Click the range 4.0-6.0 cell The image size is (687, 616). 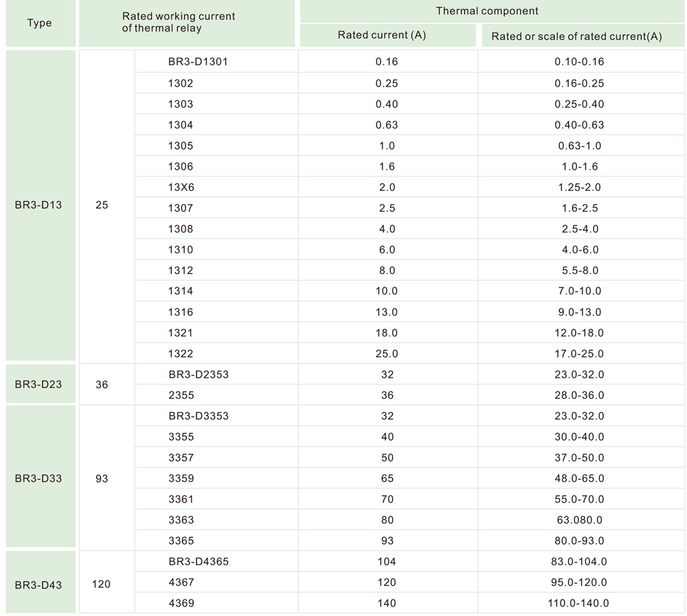click(581, 249)
